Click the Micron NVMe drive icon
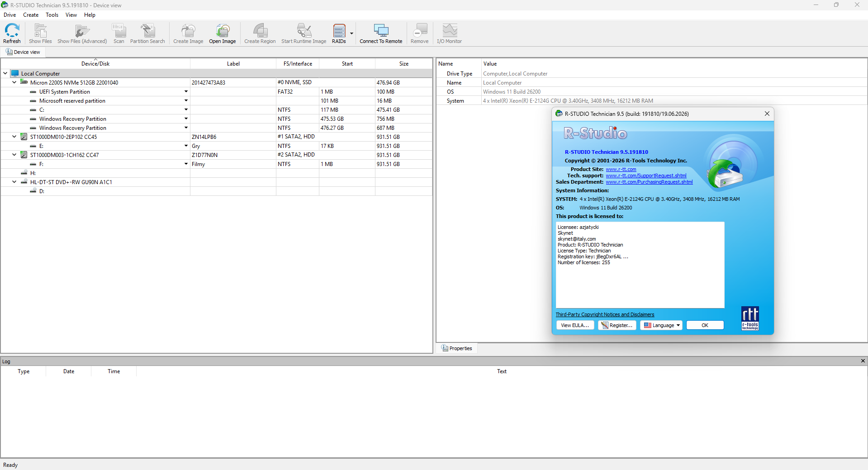The height and width of the screenshot is (470, 868). click(24, 82)
